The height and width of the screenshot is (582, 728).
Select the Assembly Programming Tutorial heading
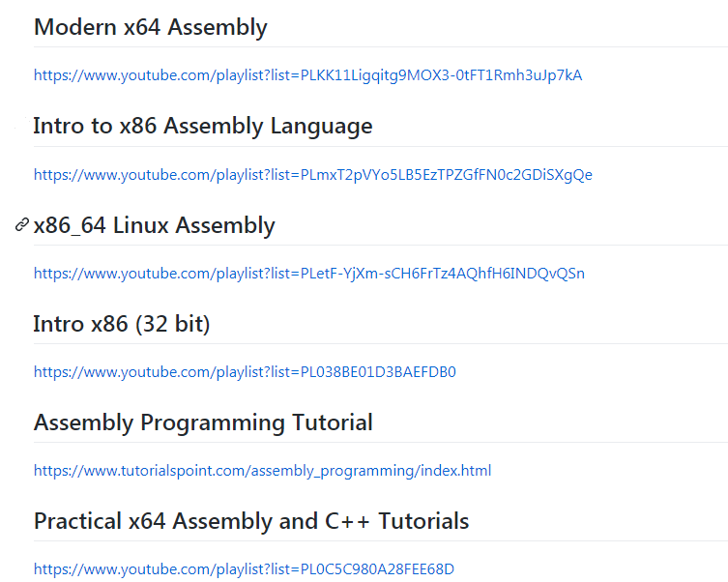tap(203, 422)
